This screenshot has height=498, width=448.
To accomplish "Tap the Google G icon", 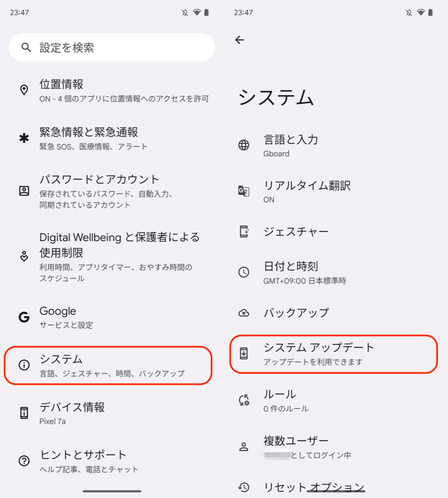I will coord(24,318).
